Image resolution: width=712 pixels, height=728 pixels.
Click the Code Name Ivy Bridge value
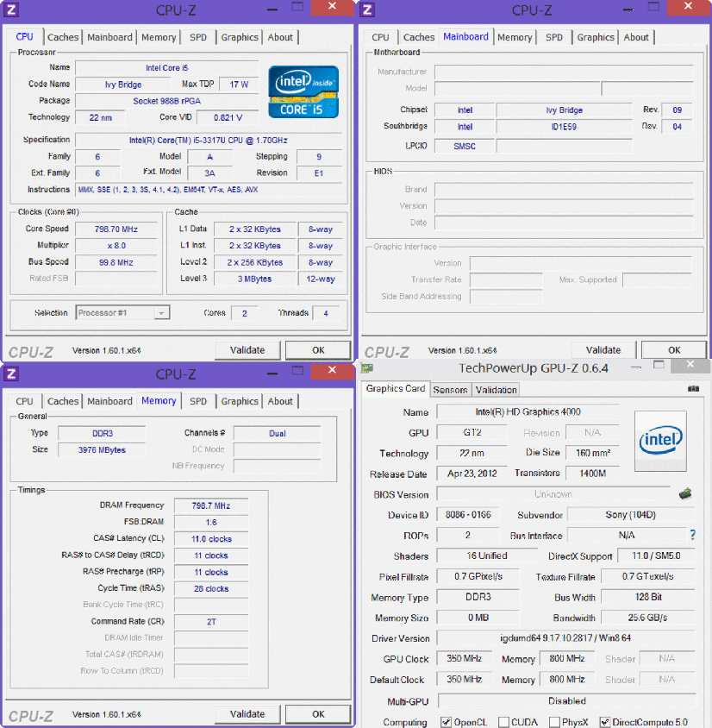pyautogui.click(x=123, y=85)
